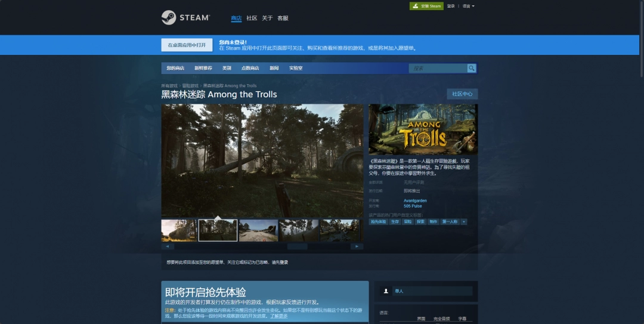Open the 语言 language dropdown
This screenshot has width=644, height=324.
pos(468,6)
